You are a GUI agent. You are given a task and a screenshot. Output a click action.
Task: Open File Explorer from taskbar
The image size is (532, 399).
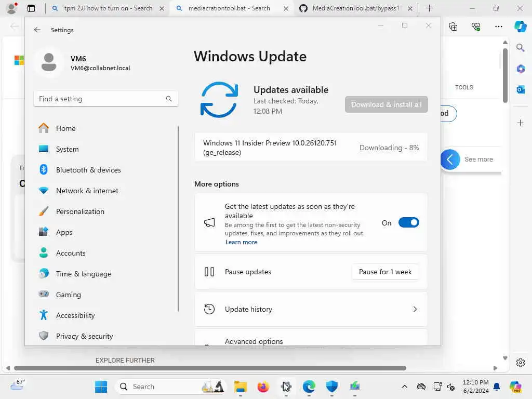pyautogui.click(x=240, y=387)
